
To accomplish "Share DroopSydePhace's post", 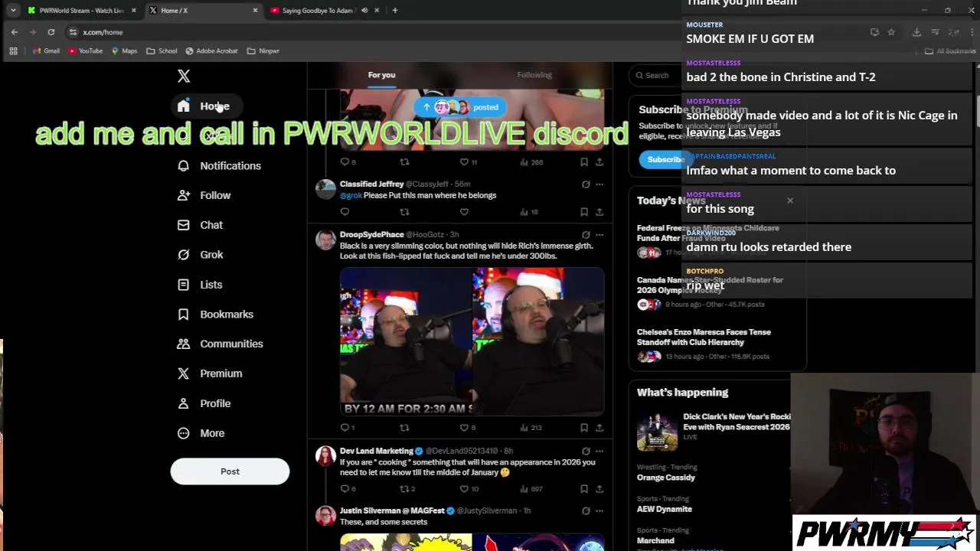I will click(x=599, y=428).
